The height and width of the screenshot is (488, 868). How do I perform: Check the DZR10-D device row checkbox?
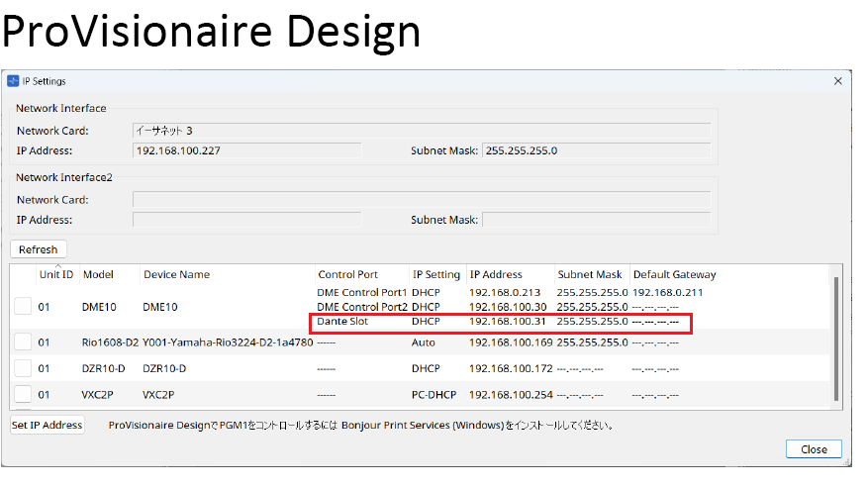click(x=23, y=368)
